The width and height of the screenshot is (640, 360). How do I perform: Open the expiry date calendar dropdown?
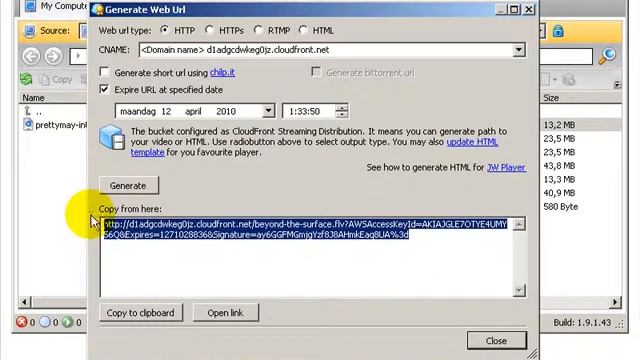268,111
